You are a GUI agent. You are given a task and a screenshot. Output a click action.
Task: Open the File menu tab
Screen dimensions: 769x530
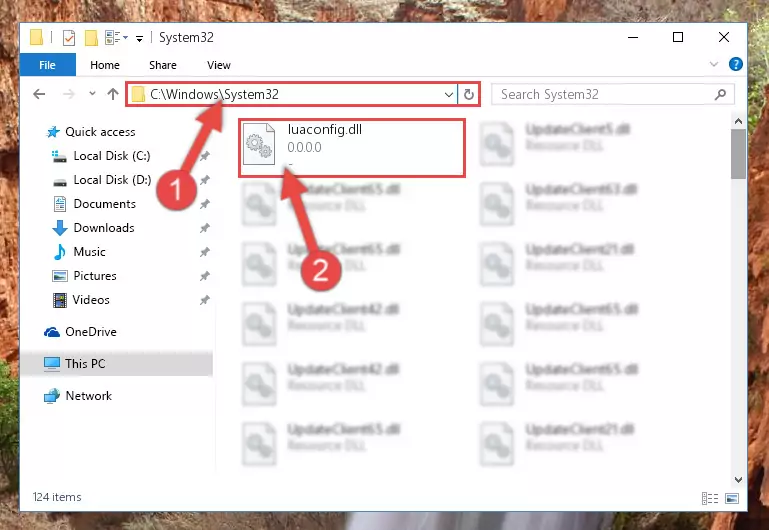click(x=48, y=65)
